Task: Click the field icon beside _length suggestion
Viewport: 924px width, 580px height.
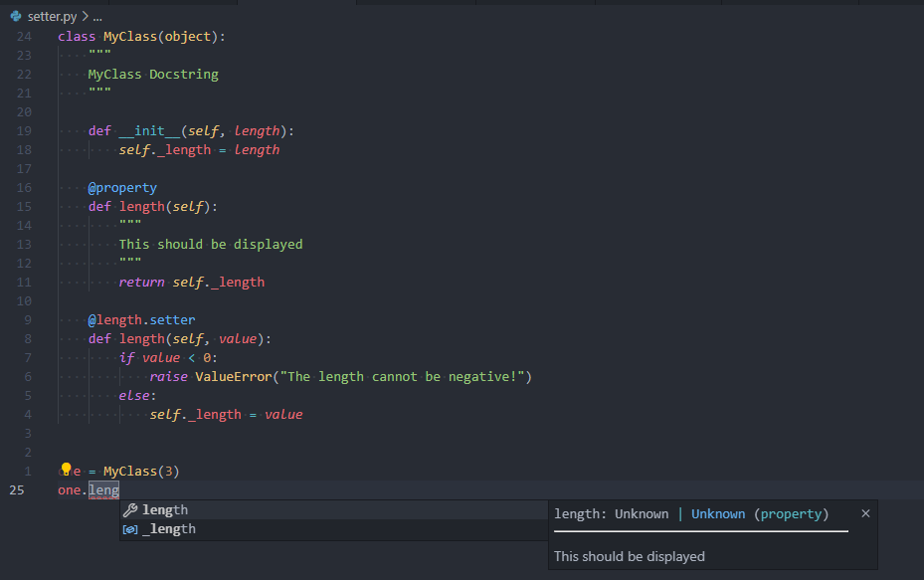Action: 129,528
